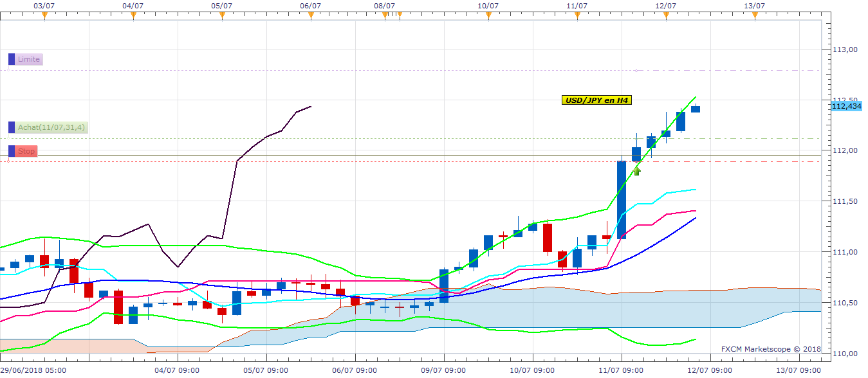Click the yellow USD/JPY en H4 label

pos(595,100)
